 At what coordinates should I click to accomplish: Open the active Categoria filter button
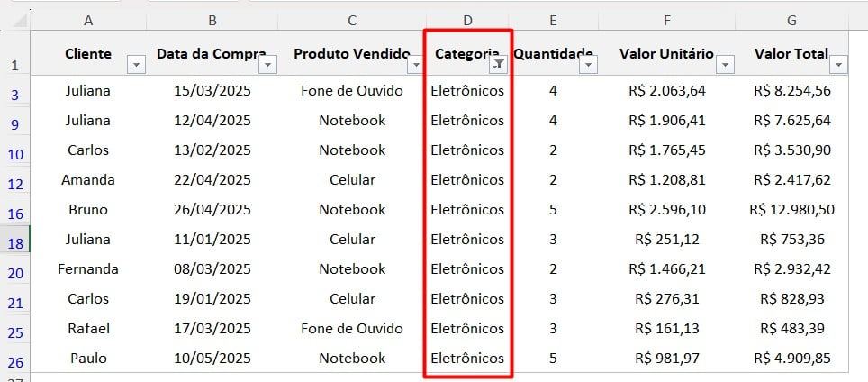(498, 66)
